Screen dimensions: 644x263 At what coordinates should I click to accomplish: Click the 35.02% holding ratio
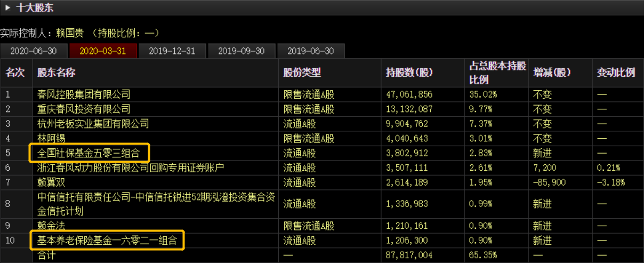tap(483, 94)
